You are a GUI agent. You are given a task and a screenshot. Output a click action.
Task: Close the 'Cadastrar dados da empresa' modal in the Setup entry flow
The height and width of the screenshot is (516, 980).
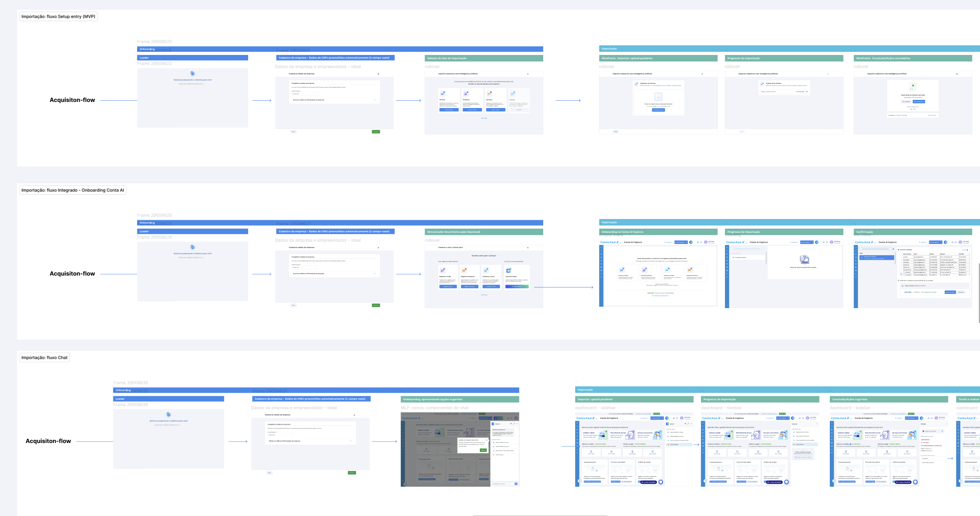point(378,74)
